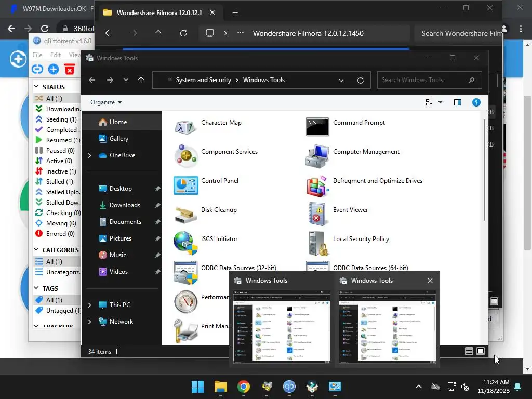
Task: Collapse the TAGS section in qBittorrent
Action: (36, 288)
